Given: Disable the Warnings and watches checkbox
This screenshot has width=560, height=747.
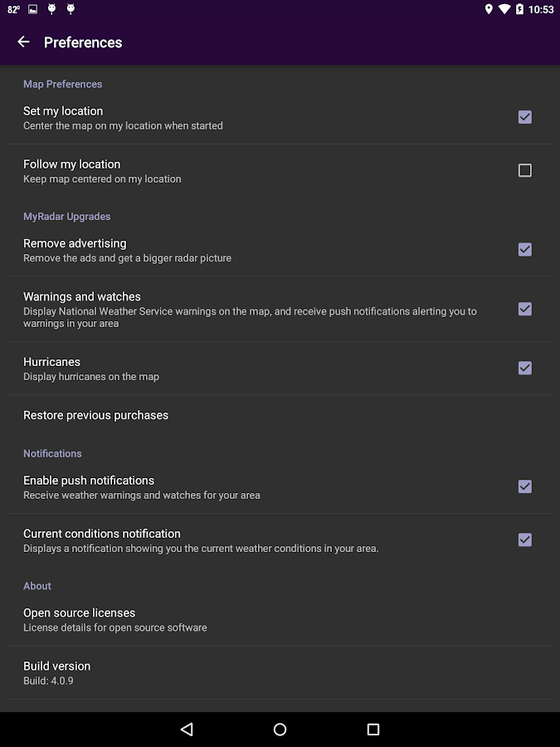Looking at the screenshot, I should [x=525, y=309].
